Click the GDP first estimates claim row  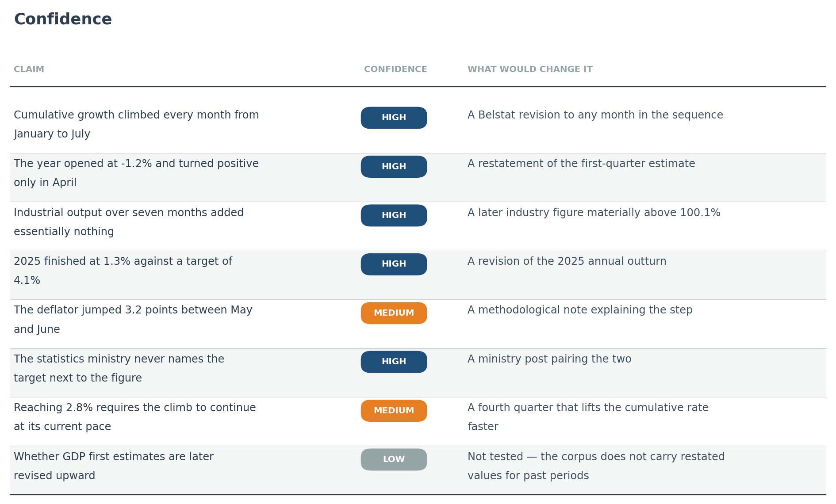click(418, 470)
